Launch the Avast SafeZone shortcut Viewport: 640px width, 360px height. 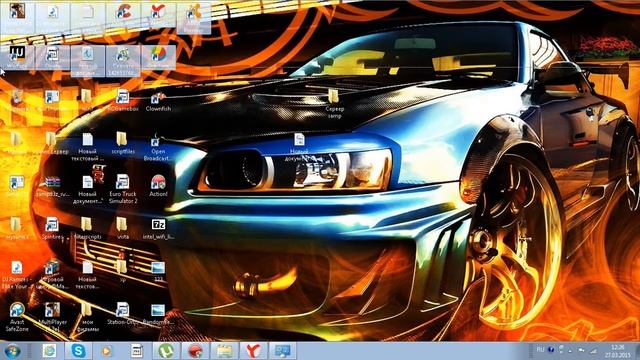[17, 317]
